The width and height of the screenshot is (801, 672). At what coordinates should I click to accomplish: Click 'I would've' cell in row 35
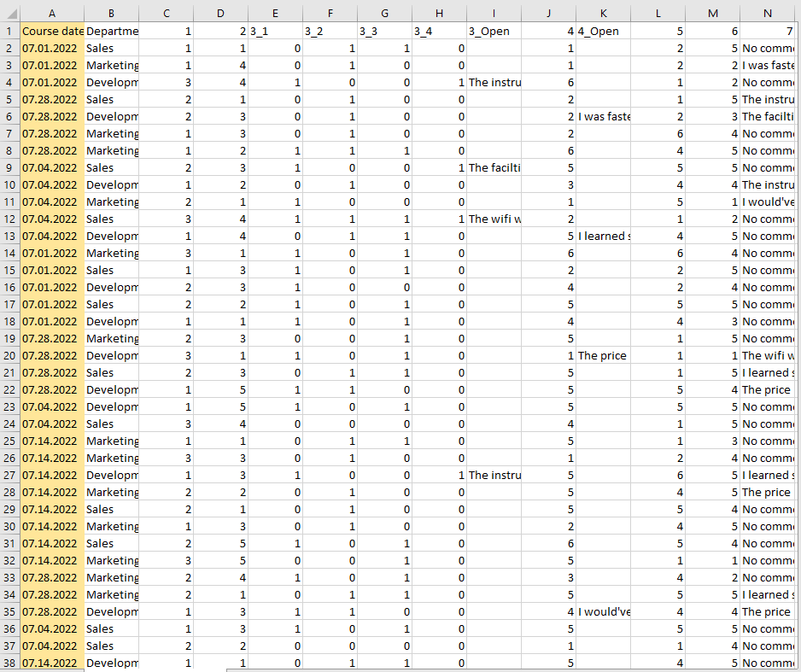[603, 611]
